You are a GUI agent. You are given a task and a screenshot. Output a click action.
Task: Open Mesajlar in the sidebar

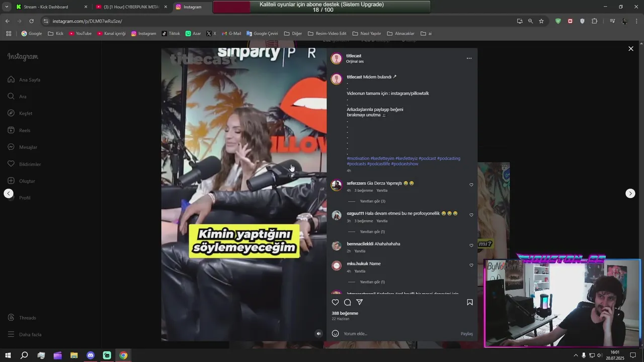pos(23,147)
